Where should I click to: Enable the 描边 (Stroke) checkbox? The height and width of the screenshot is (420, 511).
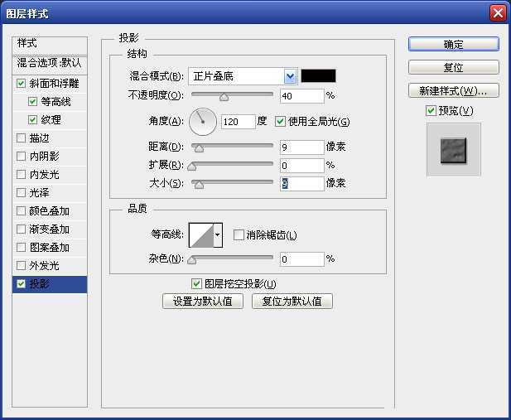[22, 138]
